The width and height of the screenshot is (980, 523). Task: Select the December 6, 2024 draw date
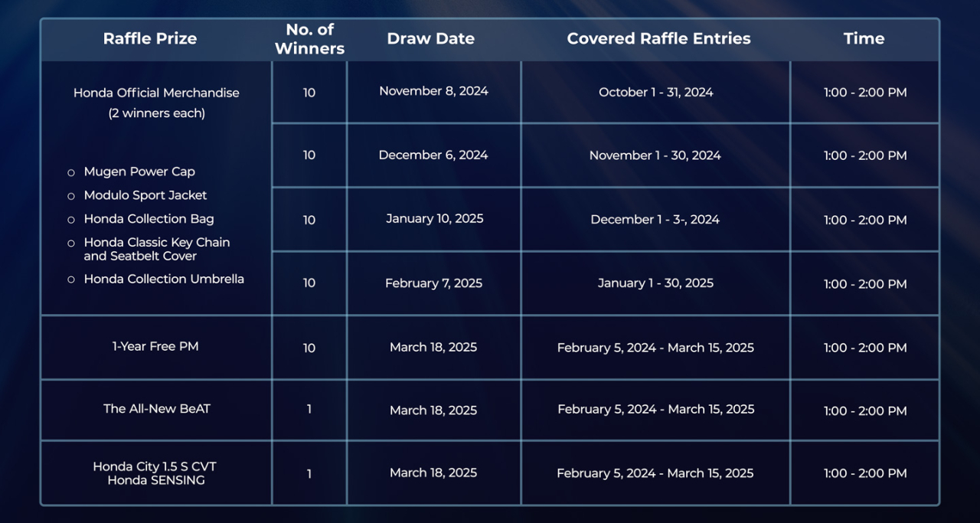point(433,155)
